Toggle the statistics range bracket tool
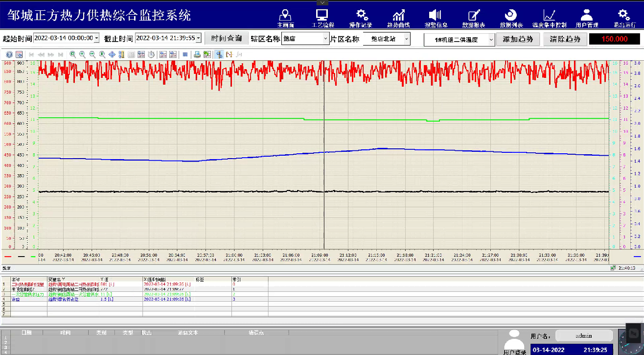This screenshot has height=355, width=644. pos(229,54)
